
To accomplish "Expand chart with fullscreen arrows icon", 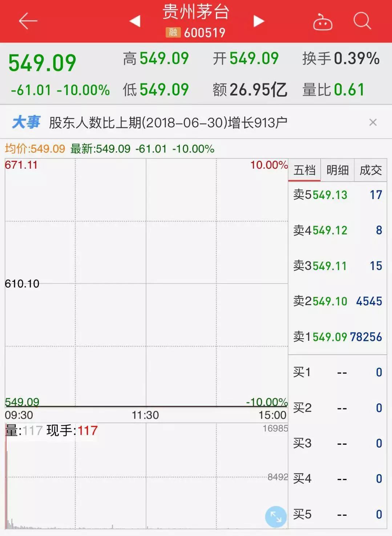I will 276,516.
